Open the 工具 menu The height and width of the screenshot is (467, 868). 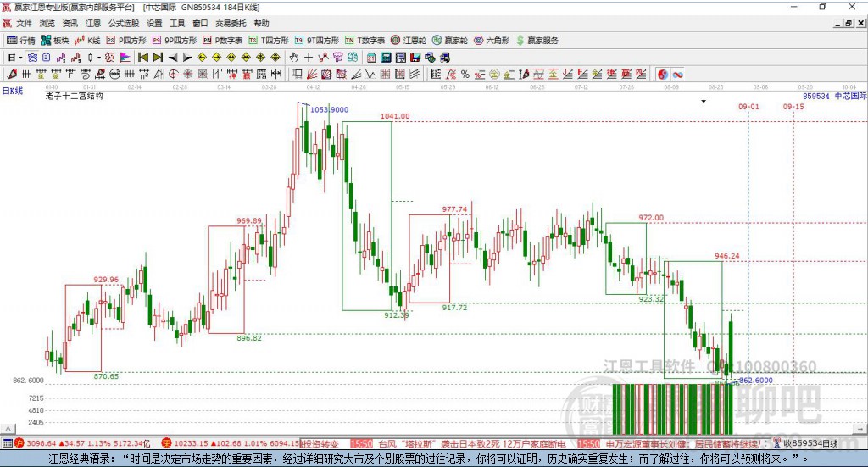(177, 23)
